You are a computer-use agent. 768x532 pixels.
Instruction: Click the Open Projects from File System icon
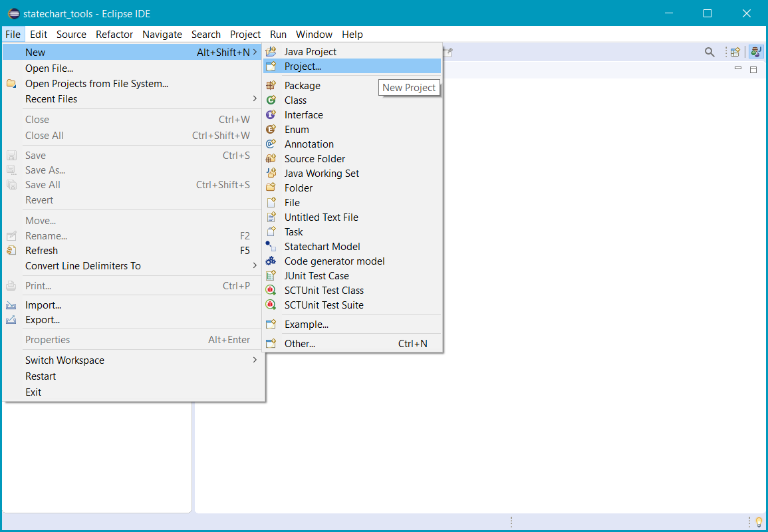(11, 84)
